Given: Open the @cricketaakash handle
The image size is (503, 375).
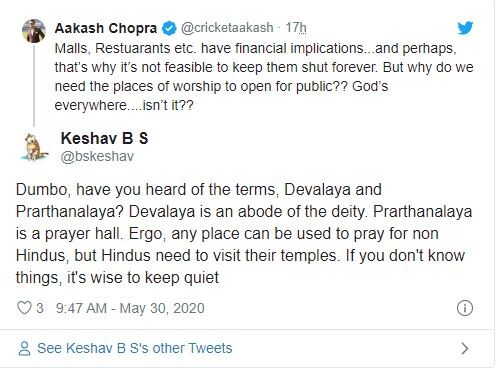Looking at the screenshot, I should 227,28.
